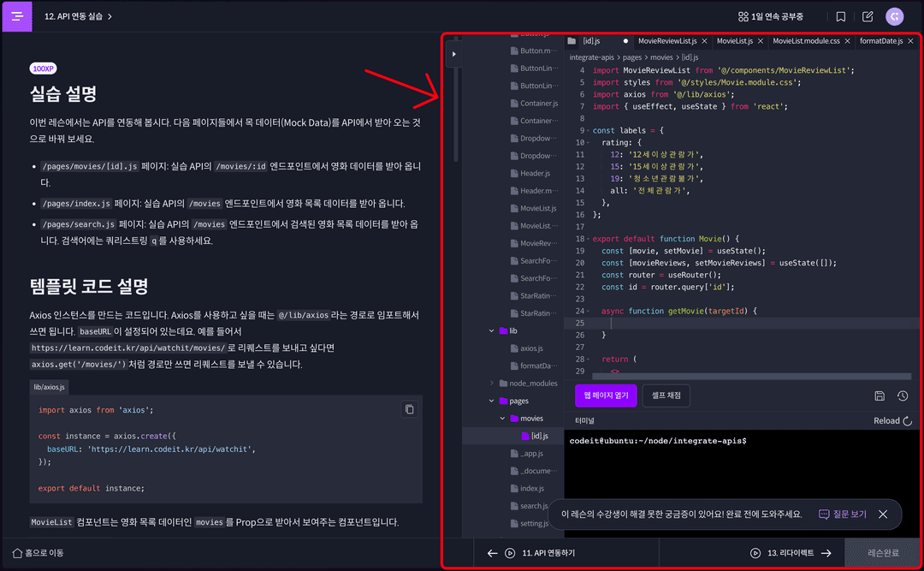This screenshot has width=924, height=571.
Task: Switch to the MovieList.js tab
Action: (x=735, y=41)
